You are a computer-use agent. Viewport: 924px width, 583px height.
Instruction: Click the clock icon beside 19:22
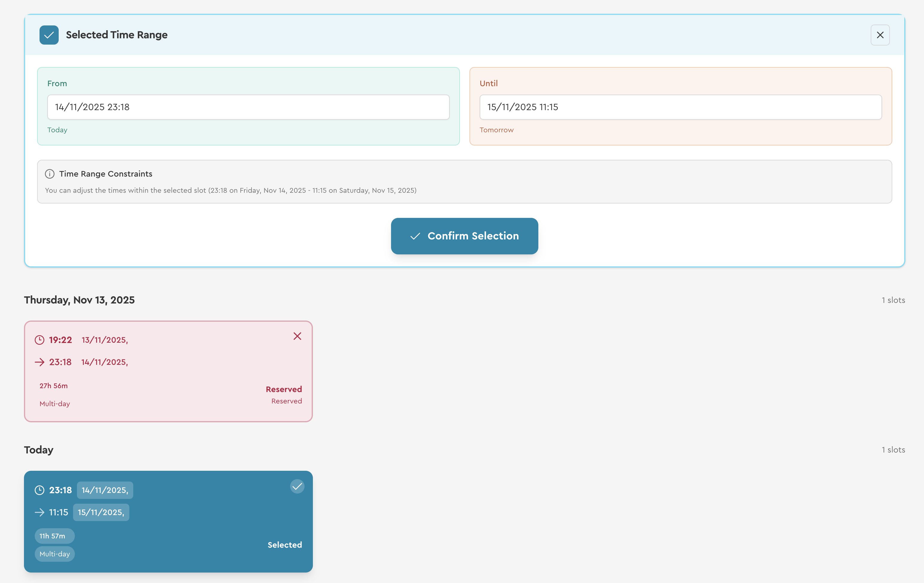click(40, 340)
